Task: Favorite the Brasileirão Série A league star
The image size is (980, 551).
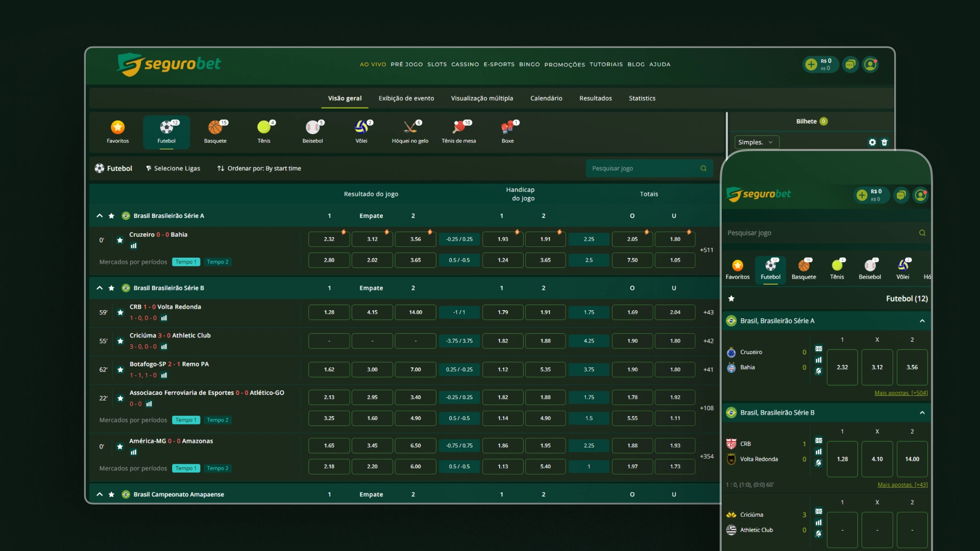Action: coord(111,216)
